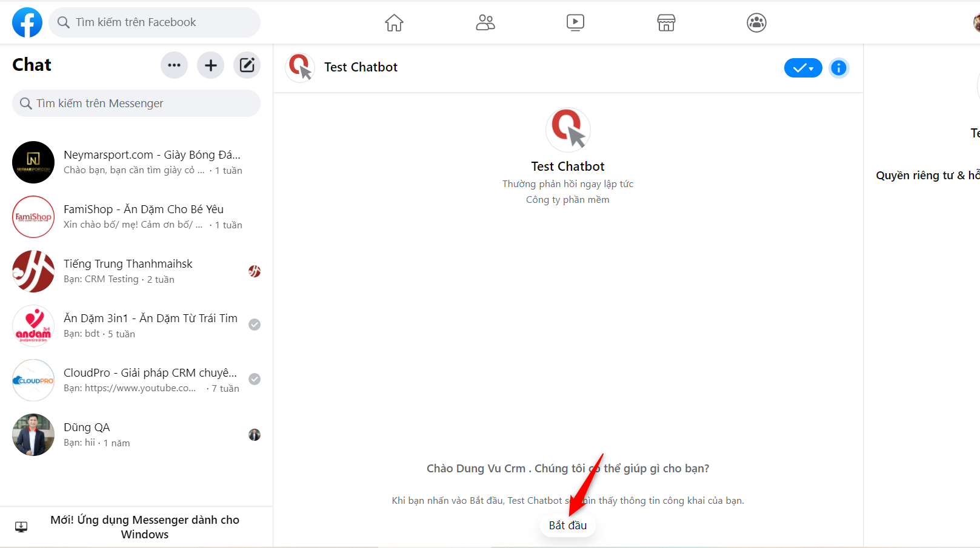Image resolution: width=980 pixels, height=548 pixels.
Task: Click delivered checkmark on Ăn Dặm 3in1 row
Action: [255, 325]
